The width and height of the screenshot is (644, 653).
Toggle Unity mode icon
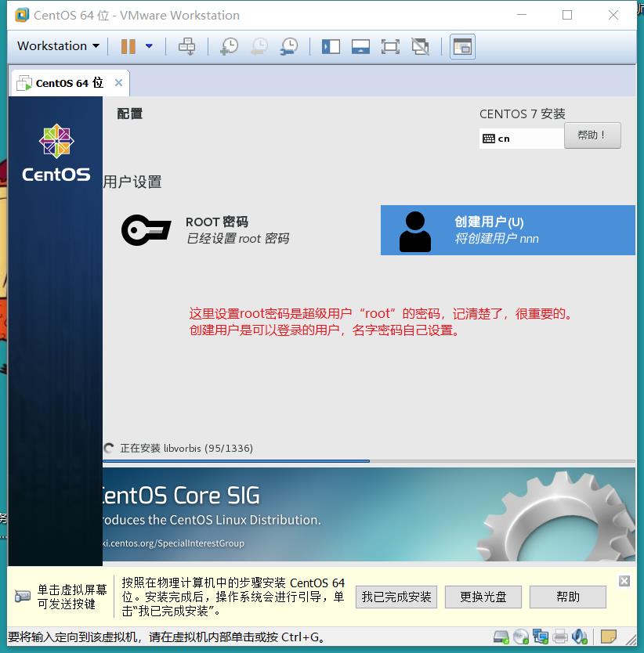click(x=420, y=46)
